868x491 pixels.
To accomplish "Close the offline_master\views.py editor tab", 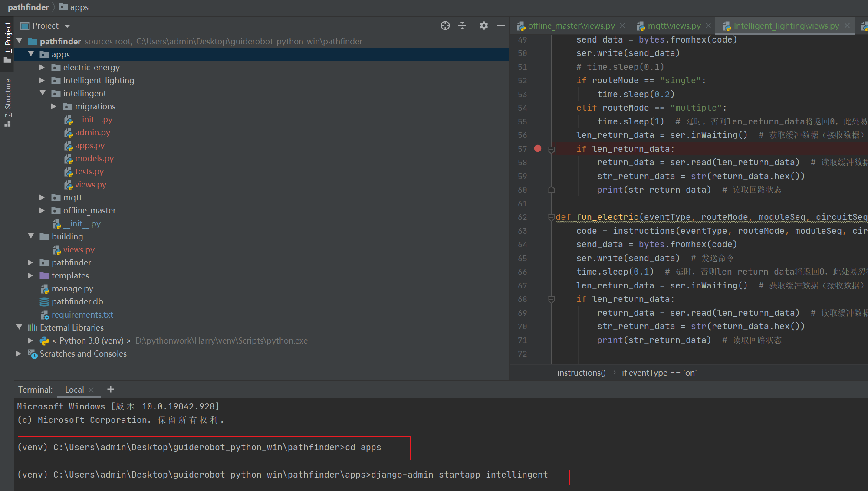I will click(x=622, y=26).
